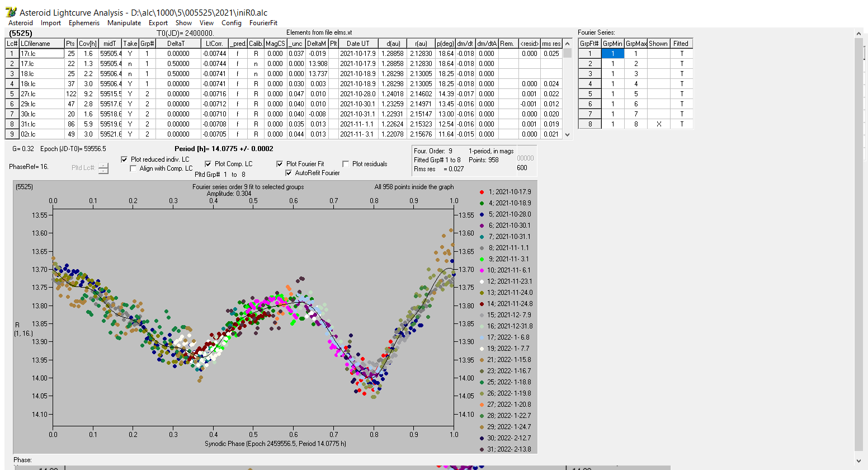Image resolution: width=868 pixels, height=470 pixels.
Task: Click filename cell 17r.lc
Action: [41, 54]
